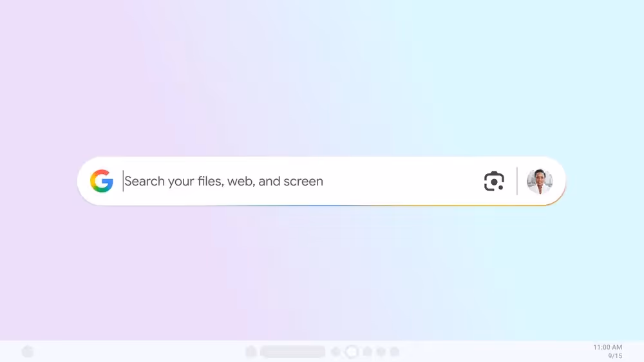Click the faded pill-shaped taskbar search box

(293, 352)
